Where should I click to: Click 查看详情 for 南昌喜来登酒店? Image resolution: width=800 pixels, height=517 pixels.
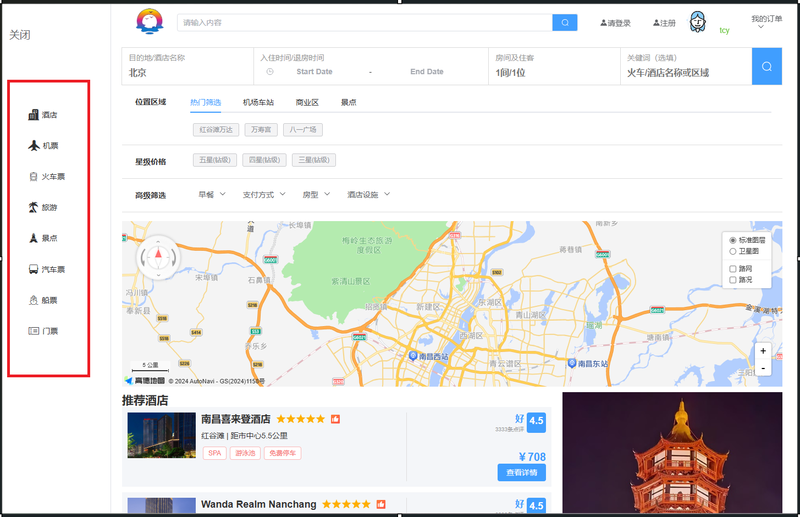[x=521, y=473]
